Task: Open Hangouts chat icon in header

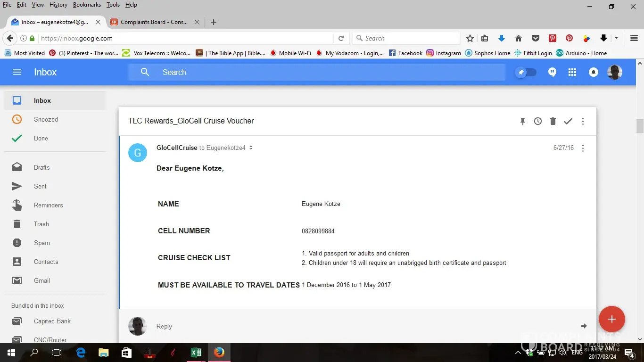Action: click(x=552, y=72)
